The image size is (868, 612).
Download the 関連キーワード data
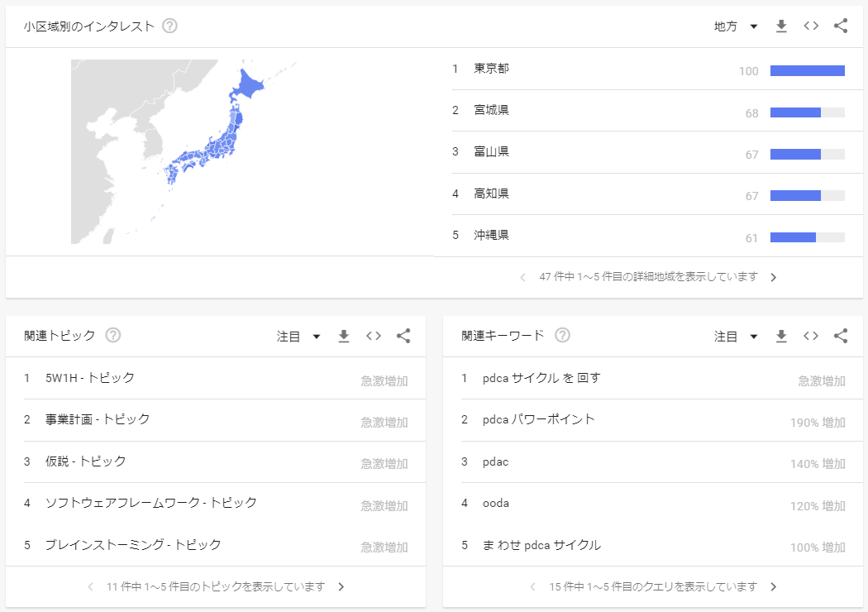781,336
